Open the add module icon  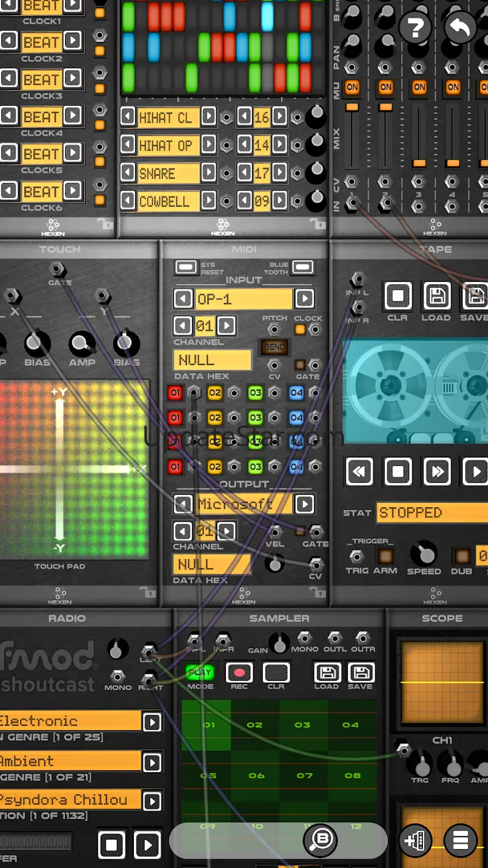415,840
